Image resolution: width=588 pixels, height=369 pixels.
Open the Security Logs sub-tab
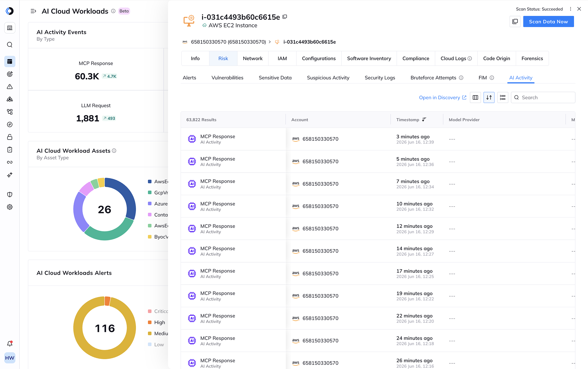380,78
